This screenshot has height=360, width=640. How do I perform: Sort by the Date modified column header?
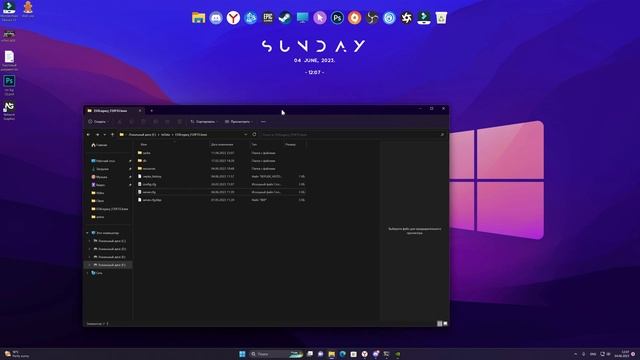click(x=222, y=144)
